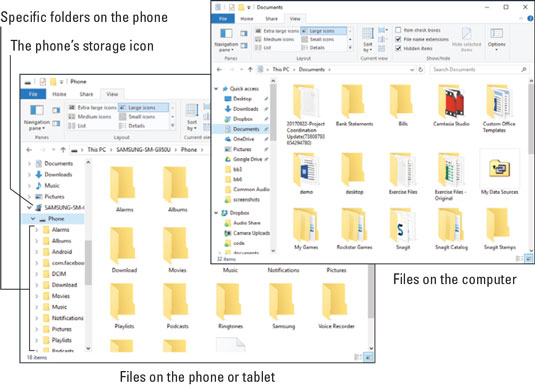Collapse the SAMSUNG-SM device node
The image size is (535, 385).
(x=29, y=208)
